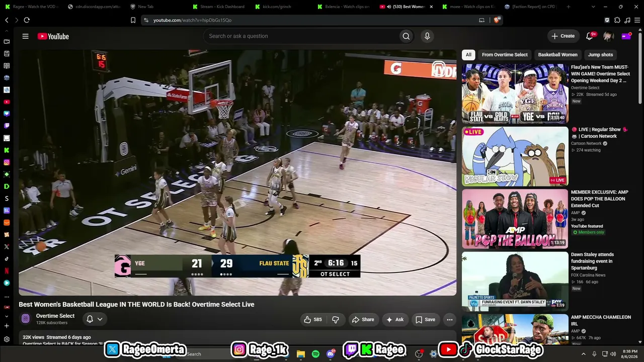The height and width of the screenshot is (362, 644).
Task: Toggle system volume icon in tray
Action: (613, 354)
